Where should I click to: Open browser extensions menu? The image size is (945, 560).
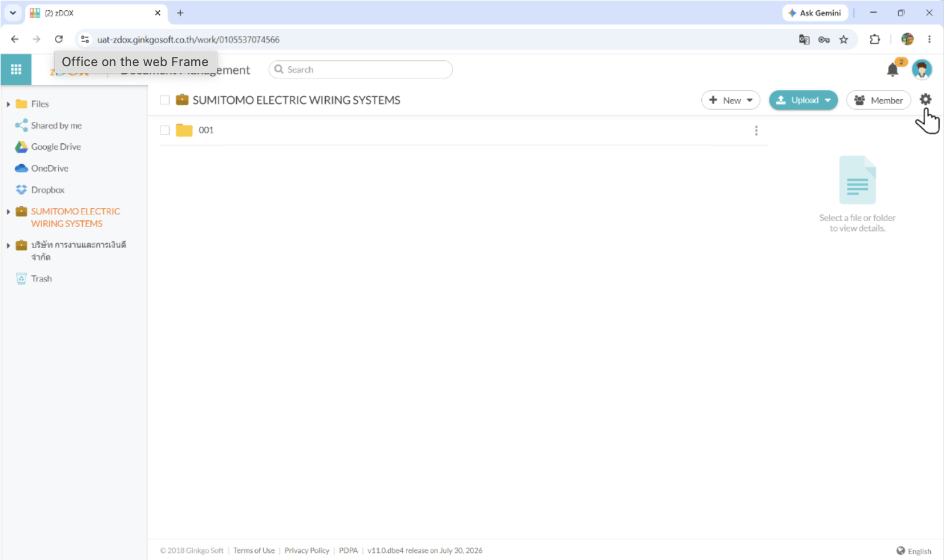pyautogui.click(x=875, y=39)
